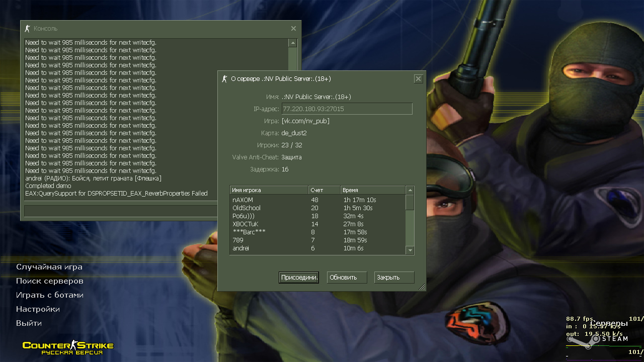Click the Закрыть button
The image size is (644, 362).
[394, 278]
